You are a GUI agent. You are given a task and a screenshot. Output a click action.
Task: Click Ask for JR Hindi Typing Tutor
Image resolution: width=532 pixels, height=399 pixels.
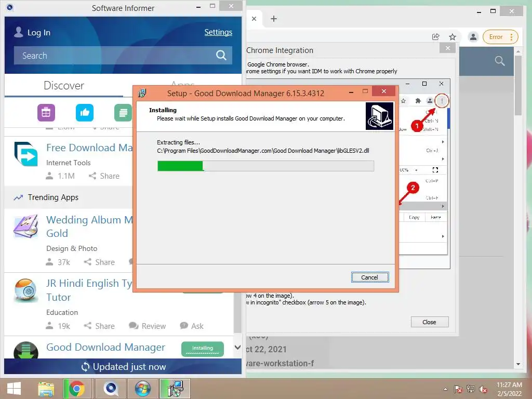click(x=192, y=326)
